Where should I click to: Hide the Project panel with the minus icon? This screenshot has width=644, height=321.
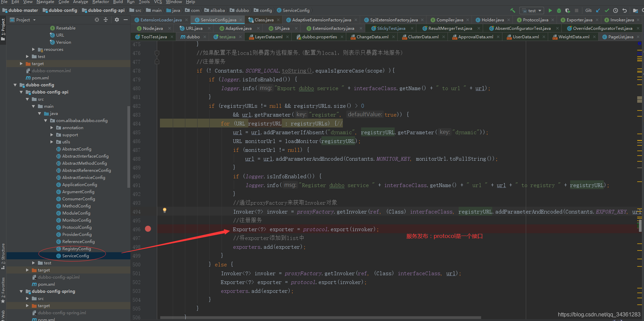coord(126,20)
